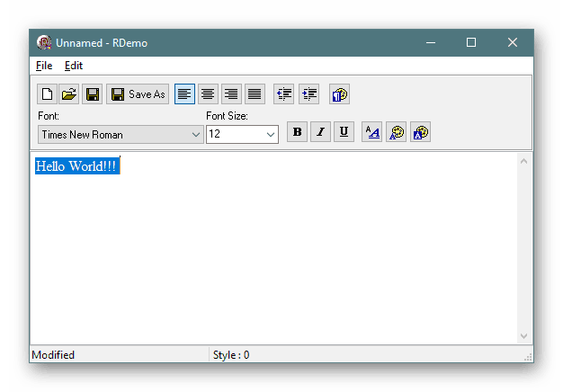Viewport: 563px width, 392px height.
Task: Open the paragraph background color icon
Action: tap(339, 94)
